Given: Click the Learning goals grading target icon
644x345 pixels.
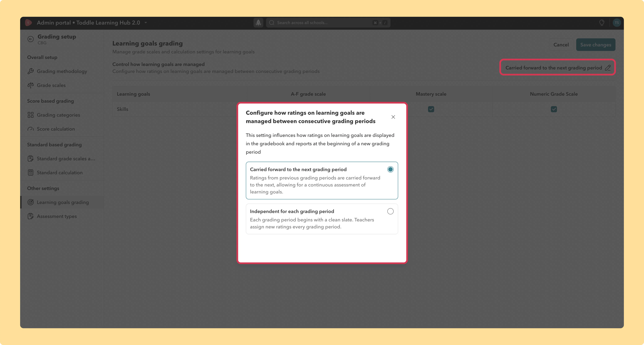Looking at the screenshot, I should coord(31,202).
